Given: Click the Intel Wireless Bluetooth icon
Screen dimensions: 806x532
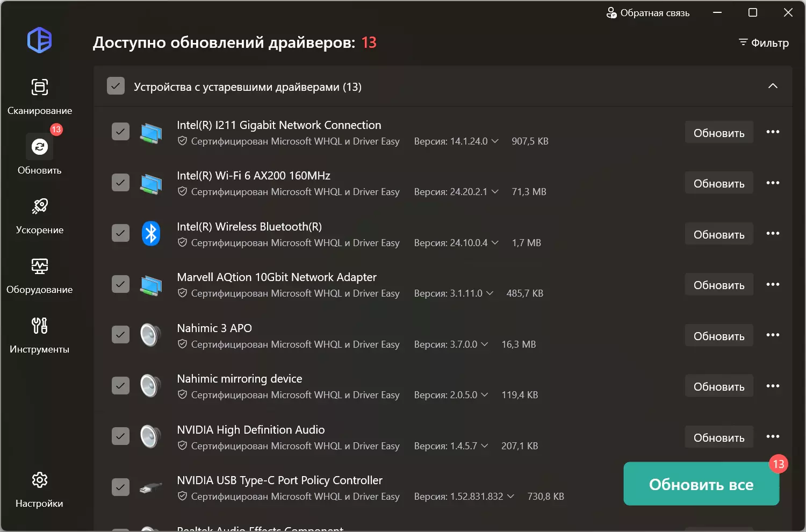Looking at the screenshot, I should point(151,234).
